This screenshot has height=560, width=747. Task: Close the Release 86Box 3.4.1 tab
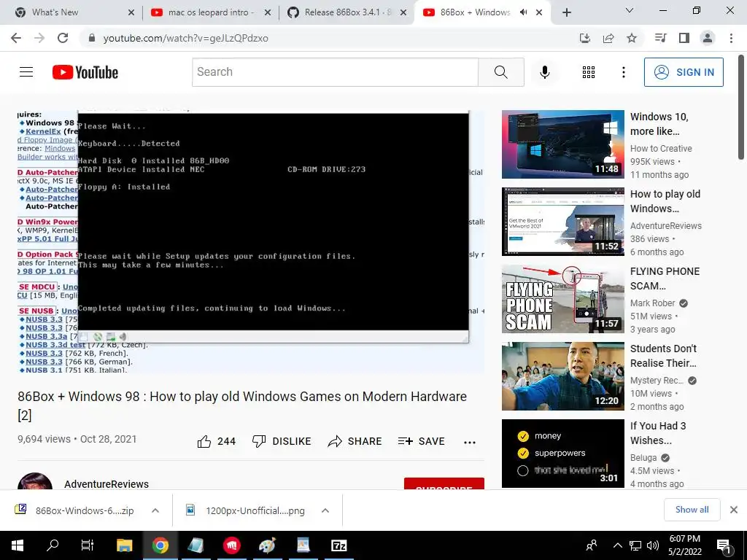coord(403,12)
